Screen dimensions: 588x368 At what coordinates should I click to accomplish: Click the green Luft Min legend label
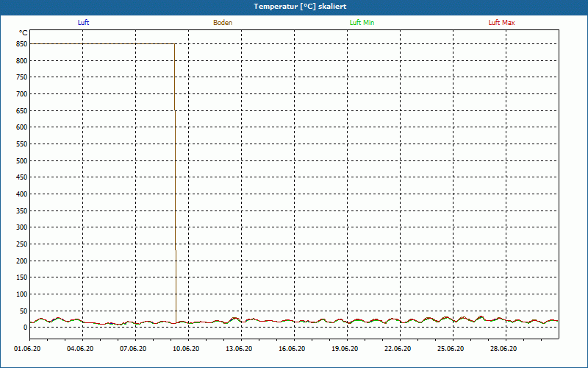362,23
